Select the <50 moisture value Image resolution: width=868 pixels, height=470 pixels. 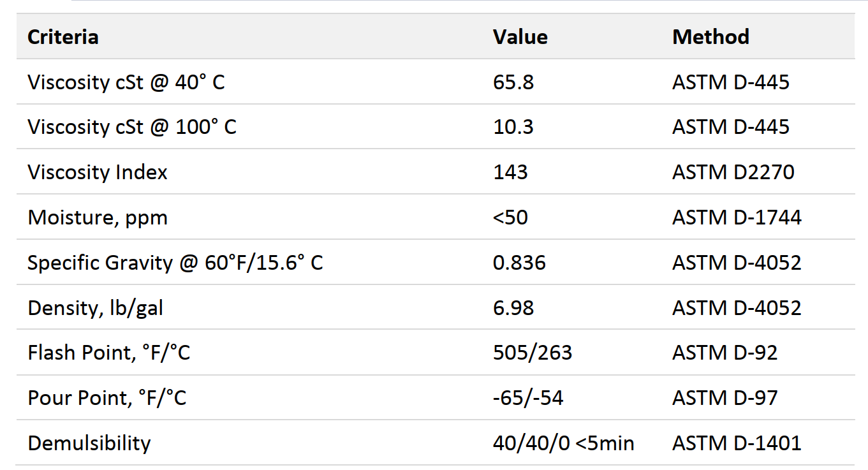pos(510,217)
